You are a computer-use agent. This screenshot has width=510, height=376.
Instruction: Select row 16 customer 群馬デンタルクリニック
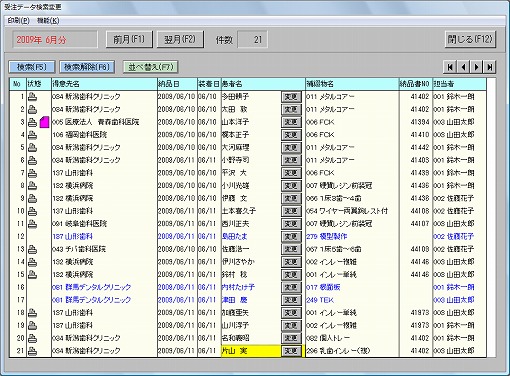pos(104,287)
